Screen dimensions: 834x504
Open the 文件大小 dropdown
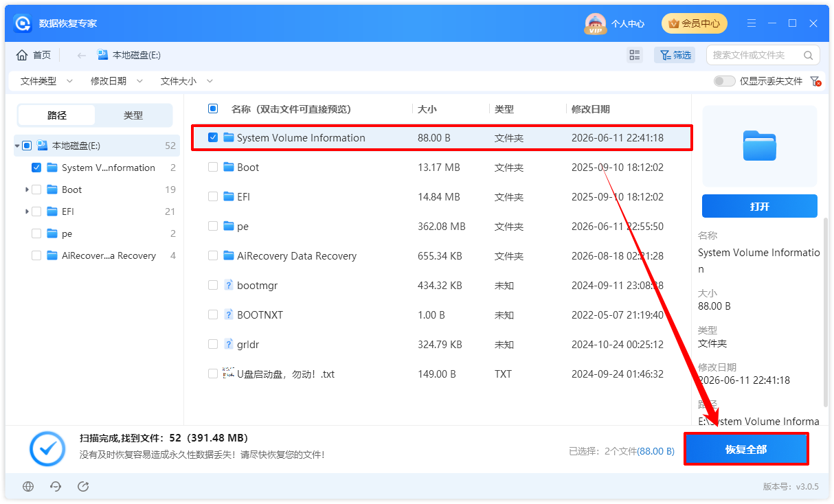187,81
